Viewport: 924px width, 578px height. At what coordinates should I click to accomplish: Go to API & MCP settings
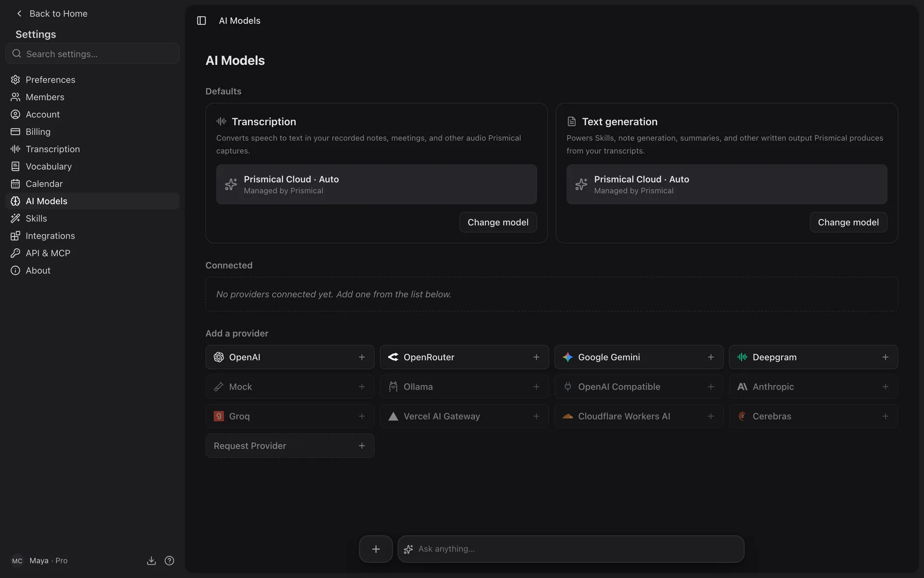coord(92,253)
